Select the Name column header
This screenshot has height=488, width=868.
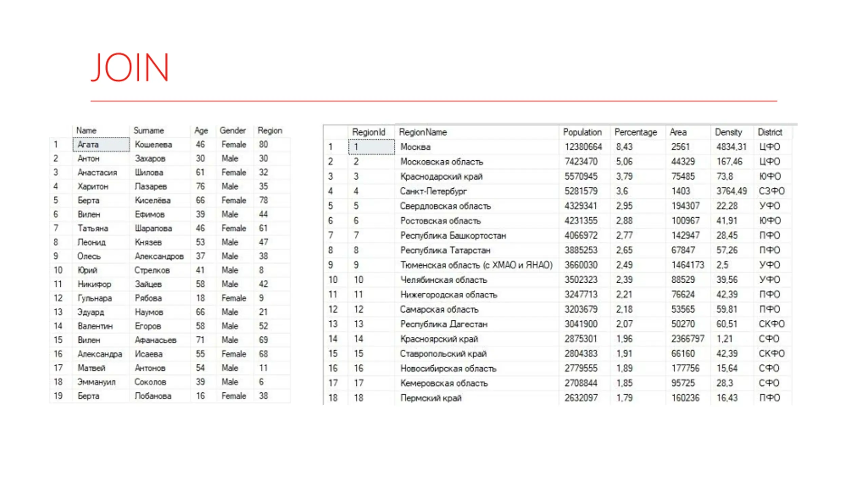click(x=86, y=130)
